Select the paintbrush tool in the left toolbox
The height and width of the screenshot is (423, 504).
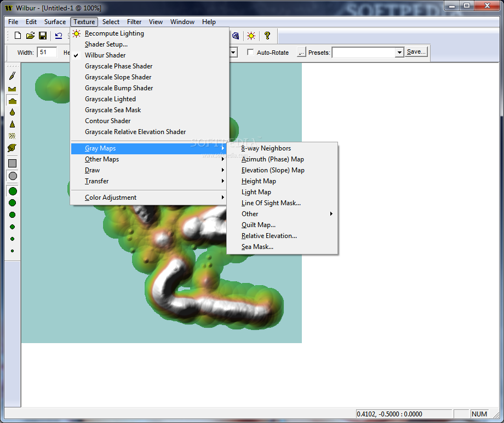[13, 76]
